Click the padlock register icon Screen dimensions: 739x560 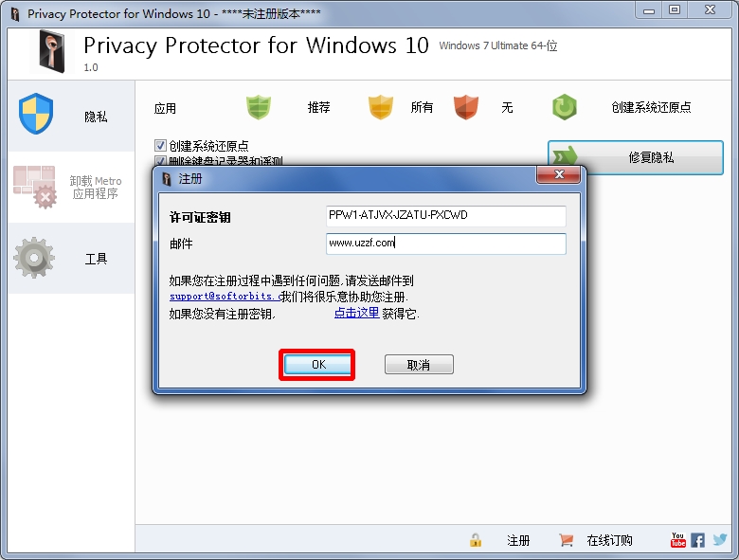point(476,540)
